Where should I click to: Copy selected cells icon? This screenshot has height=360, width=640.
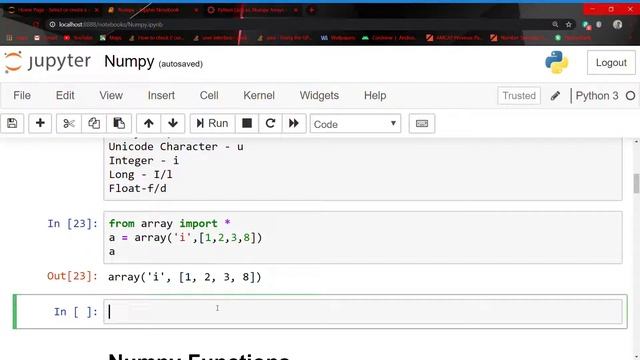coord(94,123)
